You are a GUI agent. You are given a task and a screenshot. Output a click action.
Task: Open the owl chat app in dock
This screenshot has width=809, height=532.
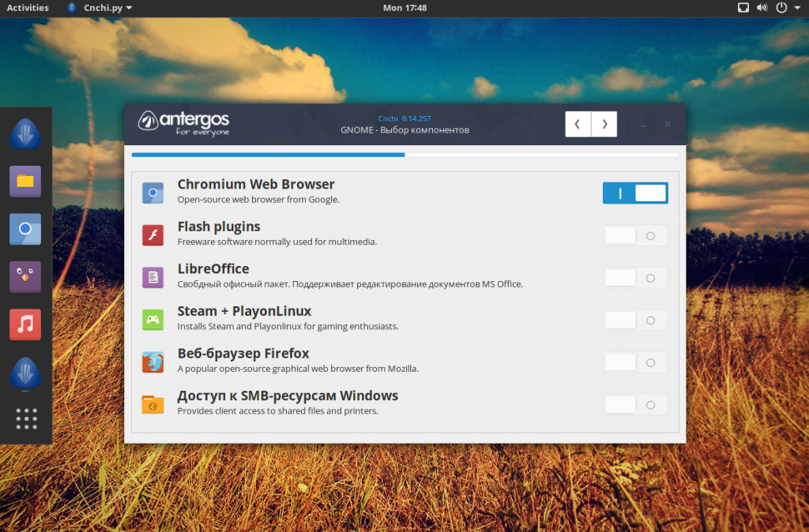[25, 277]
